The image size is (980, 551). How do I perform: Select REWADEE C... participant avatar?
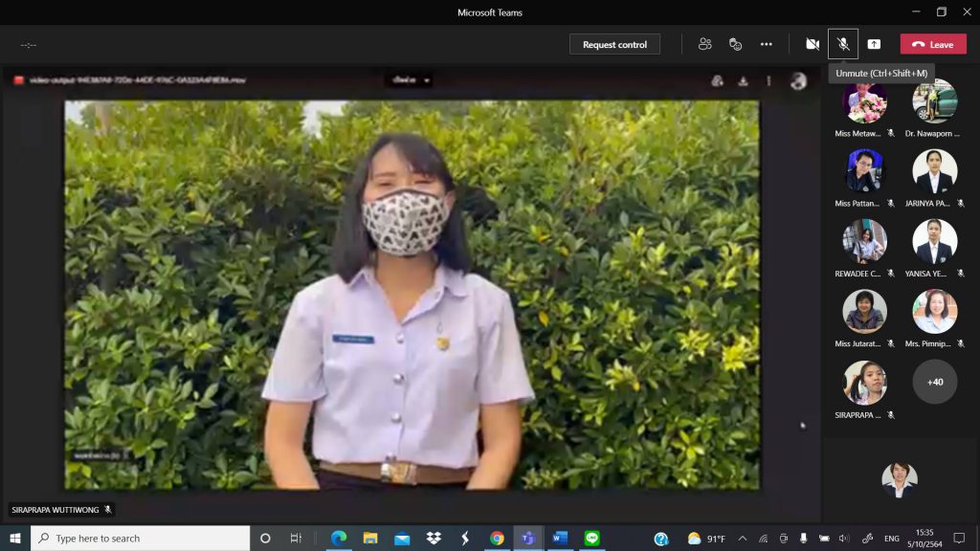pyautogui.click(x=864, y=241)
